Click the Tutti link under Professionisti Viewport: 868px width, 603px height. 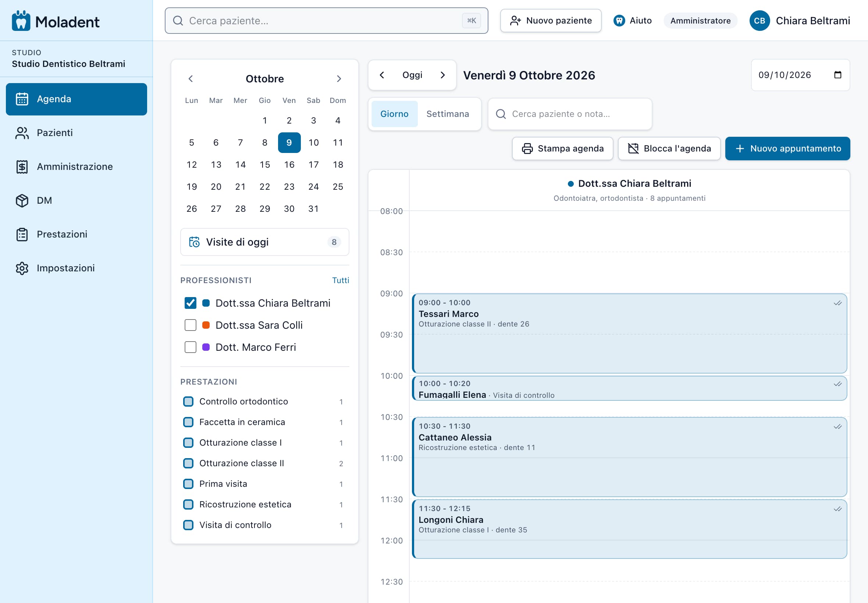tap(341, 280)
